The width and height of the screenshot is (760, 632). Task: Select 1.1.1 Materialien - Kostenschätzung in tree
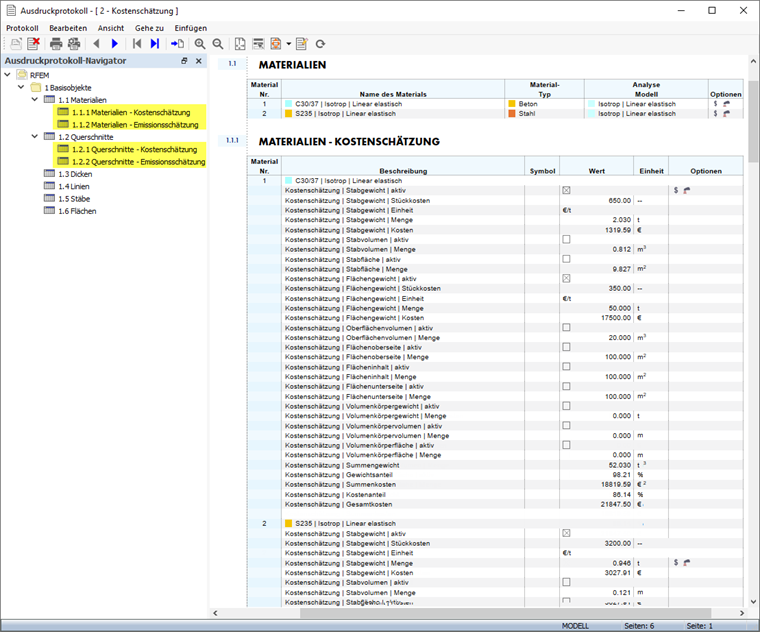130,112
